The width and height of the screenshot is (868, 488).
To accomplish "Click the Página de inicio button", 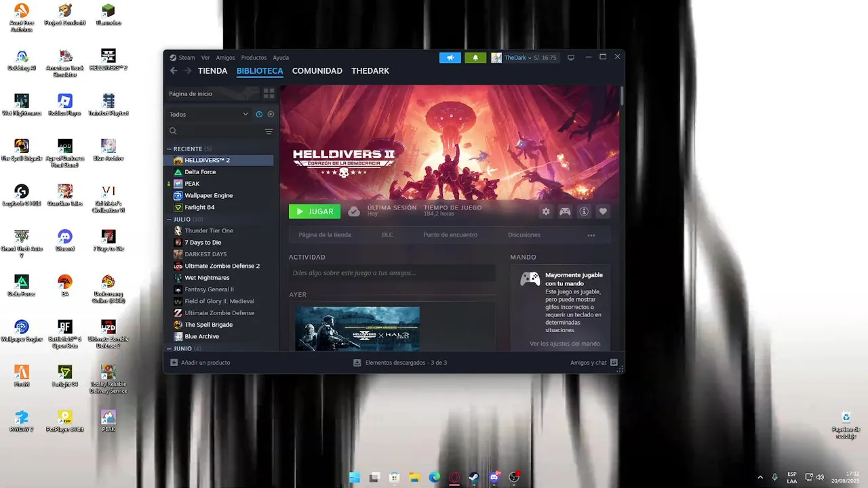I will click(214, 94).
